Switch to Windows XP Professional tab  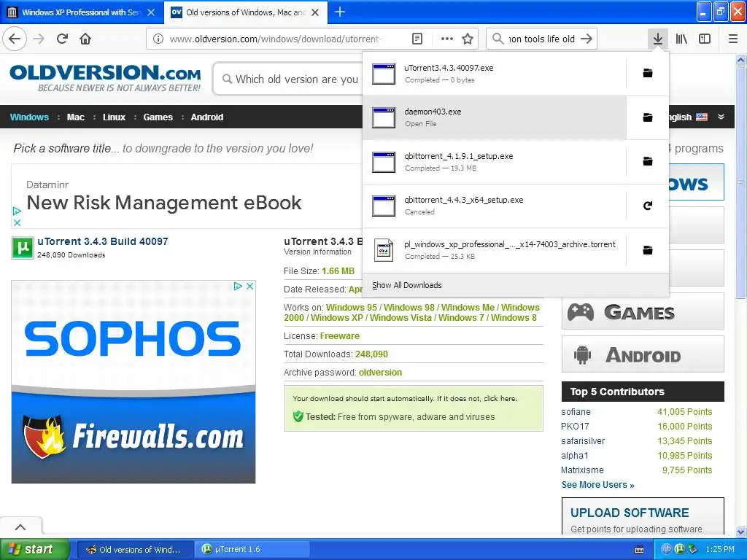82,12
